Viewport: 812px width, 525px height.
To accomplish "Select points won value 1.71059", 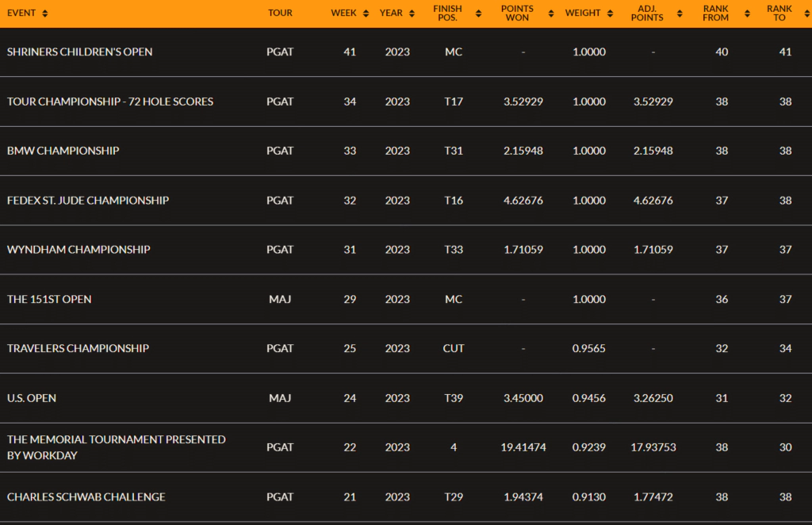I will 523,250.
